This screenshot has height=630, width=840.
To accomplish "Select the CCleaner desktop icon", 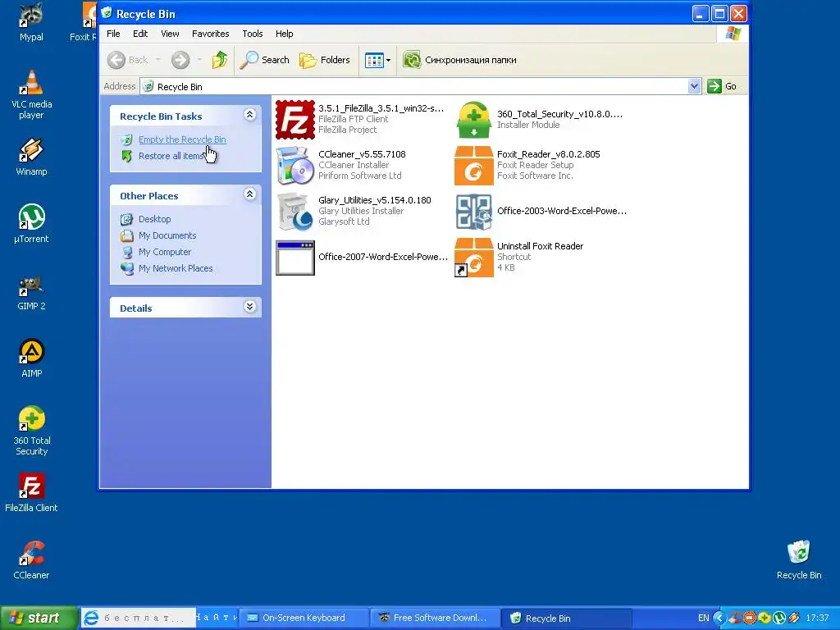I will [x=31, y=559].
